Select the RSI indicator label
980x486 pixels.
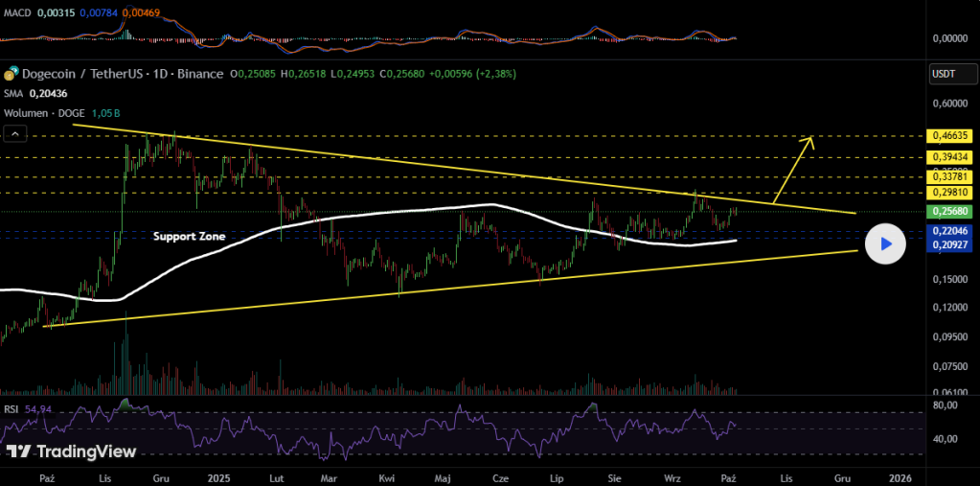point(12,409)
